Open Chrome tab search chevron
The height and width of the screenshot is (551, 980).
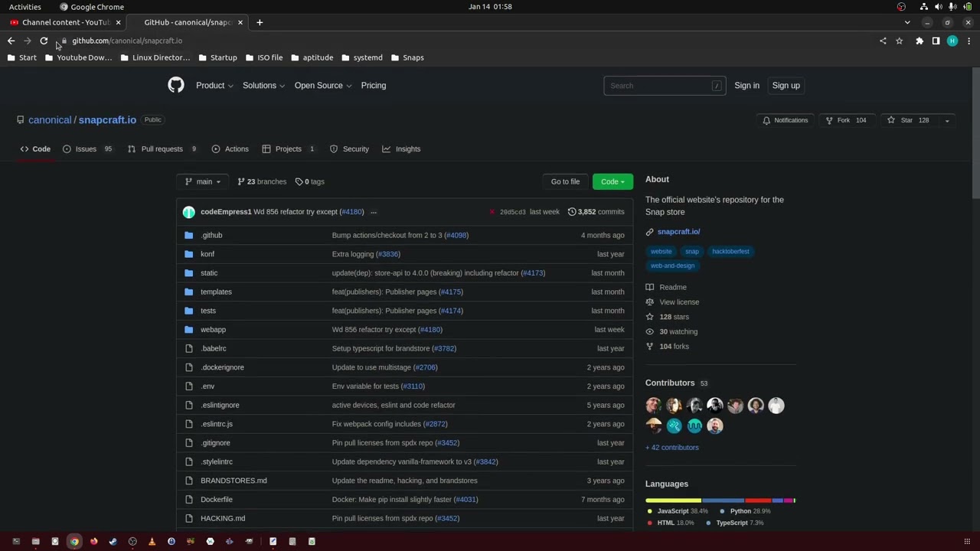(x=907, y=22)
